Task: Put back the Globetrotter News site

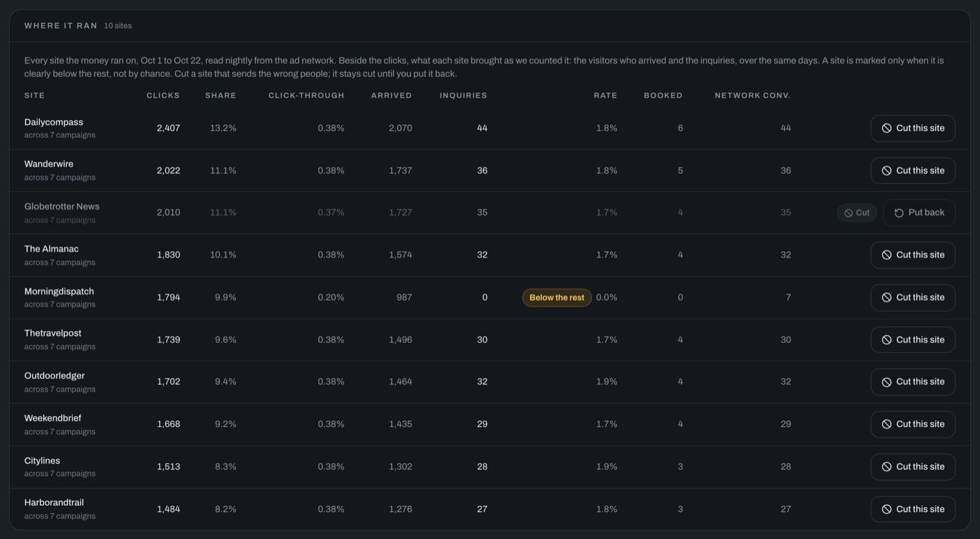Action: 919,213
